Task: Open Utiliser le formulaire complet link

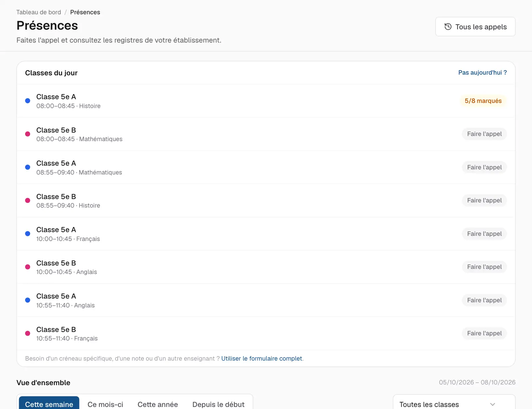Action: tap(262, 359)
